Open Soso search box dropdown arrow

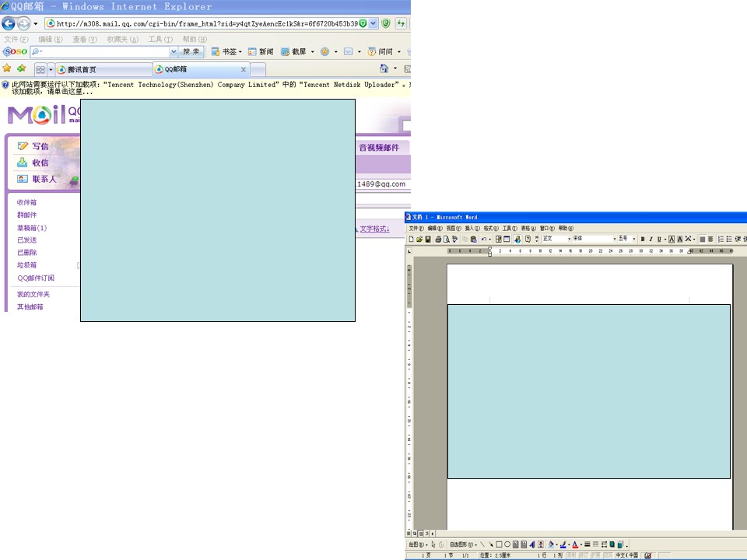[174, 51]
